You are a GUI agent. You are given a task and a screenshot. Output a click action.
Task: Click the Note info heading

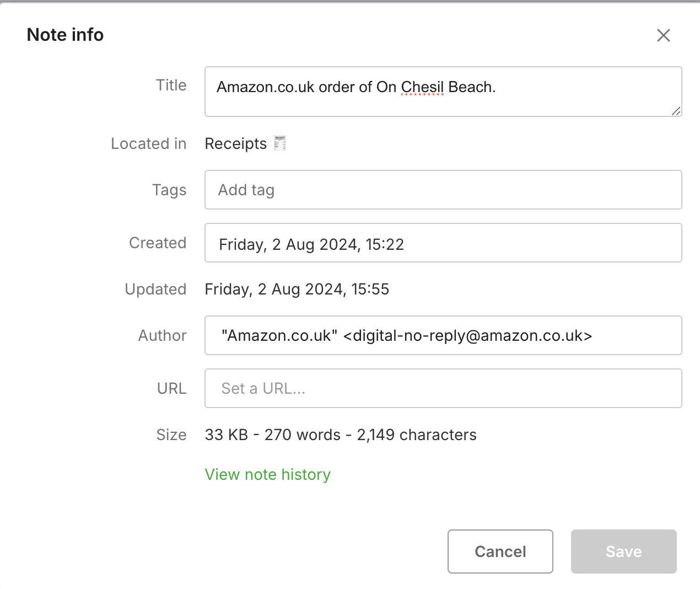tap(65, 35)
